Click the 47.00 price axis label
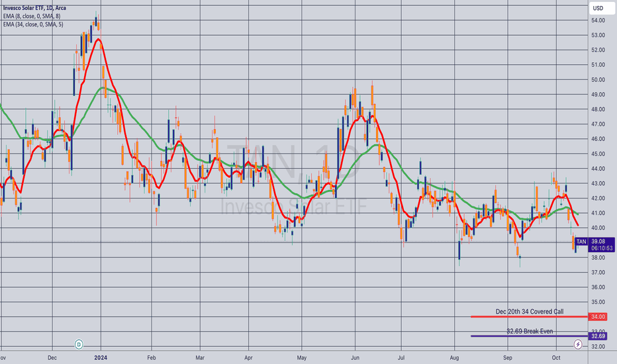Viewport: 617px width, 364px height. pyautogui.click(x=598, y=124)
